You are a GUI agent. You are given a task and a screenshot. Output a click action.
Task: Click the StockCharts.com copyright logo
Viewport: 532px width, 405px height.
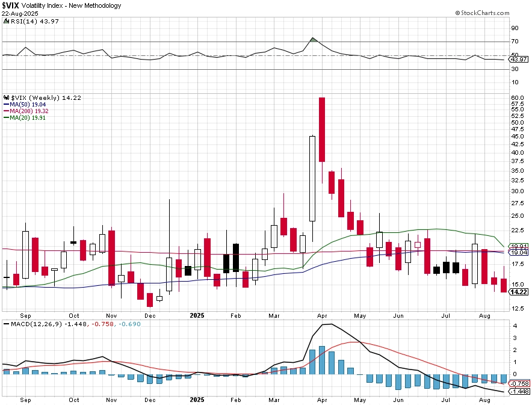(x=482, y=13)
